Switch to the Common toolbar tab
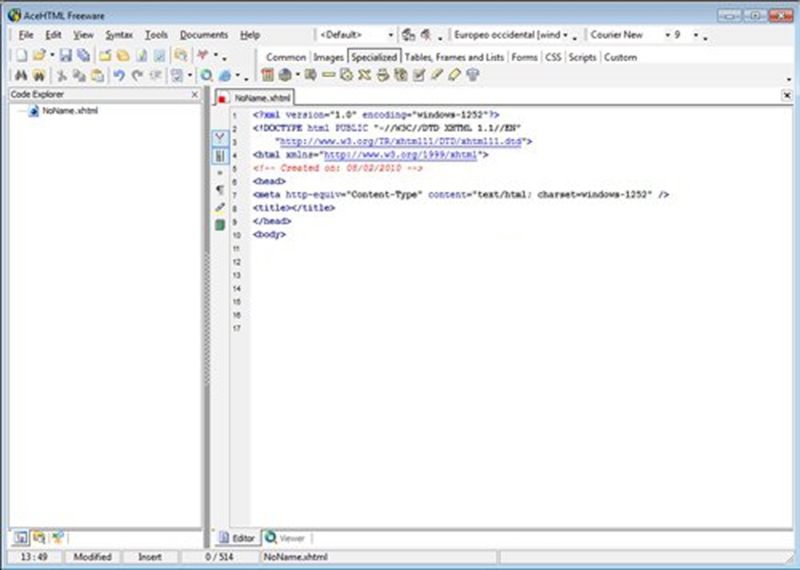This screenshot has height=570, width=800. point(286,57)
